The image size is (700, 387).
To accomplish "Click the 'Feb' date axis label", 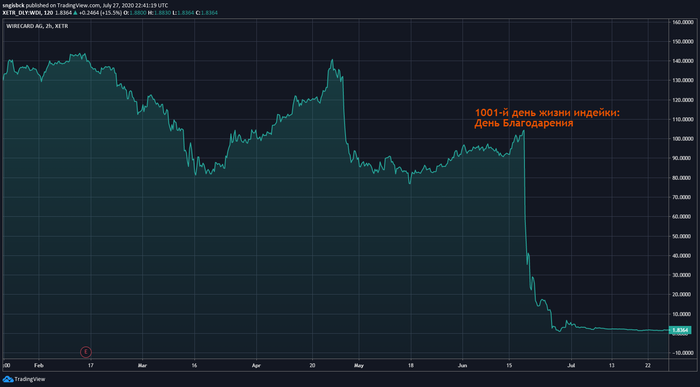I will click(x=39, y=366).
